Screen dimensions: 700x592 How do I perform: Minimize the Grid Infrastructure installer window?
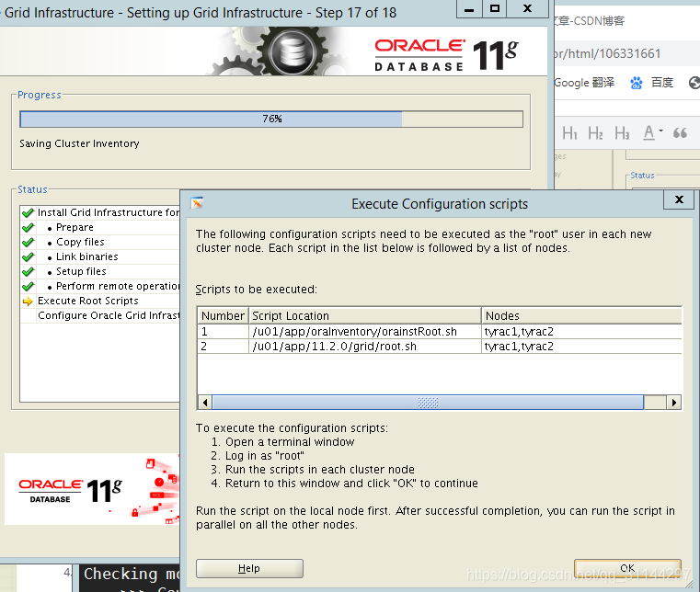[x=469, y=9]
